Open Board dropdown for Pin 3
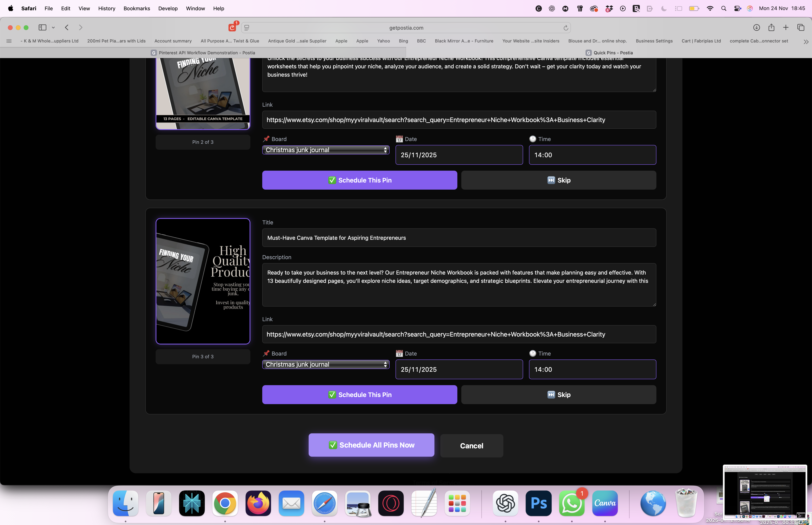The width and height of the screenshot is (812, 525). tap(326, 364)
